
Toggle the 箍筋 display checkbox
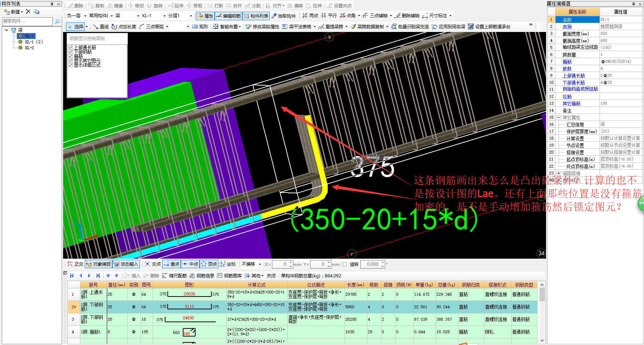[x=71, y=56]
